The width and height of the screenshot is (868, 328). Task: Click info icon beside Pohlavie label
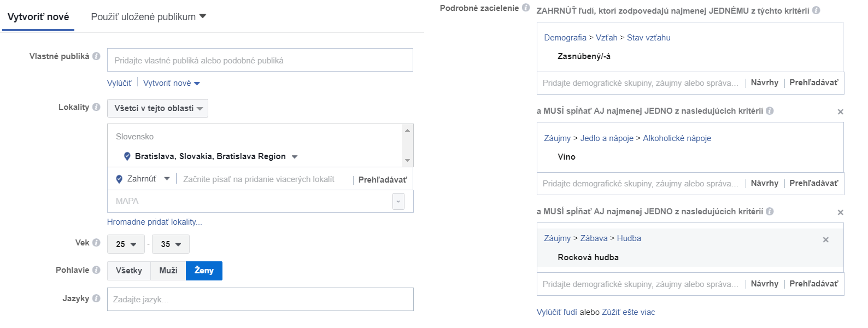pyautogui.click(x=96, y=270)
